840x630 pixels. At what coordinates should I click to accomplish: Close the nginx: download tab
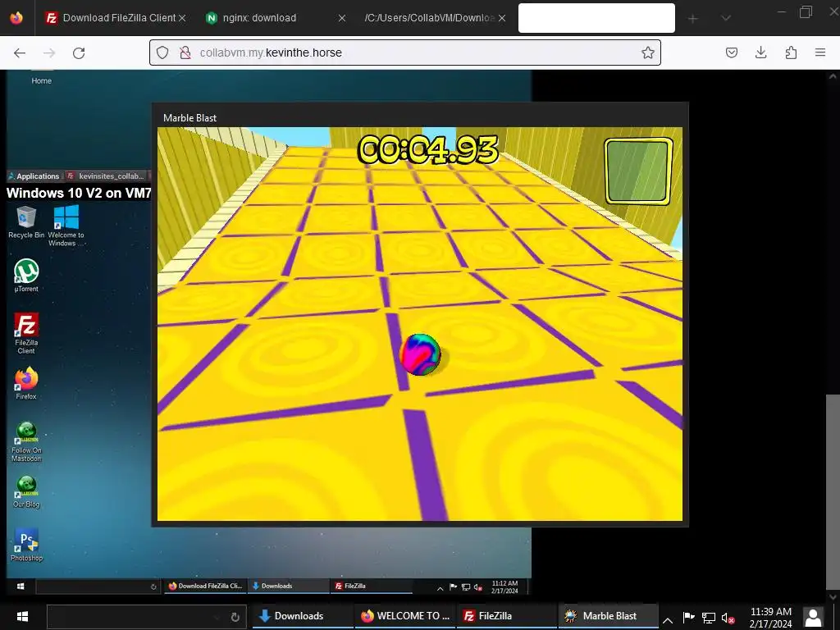(x=342, y=18)
